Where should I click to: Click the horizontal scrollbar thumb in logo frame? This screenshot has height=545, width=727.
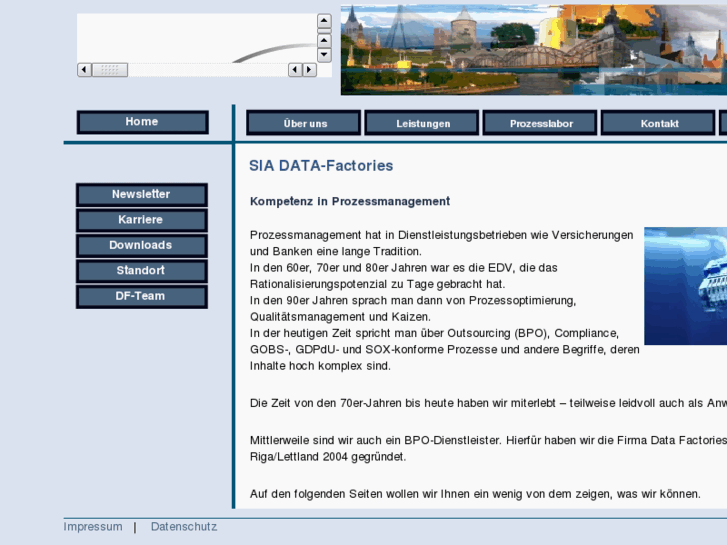coord(110,70)
